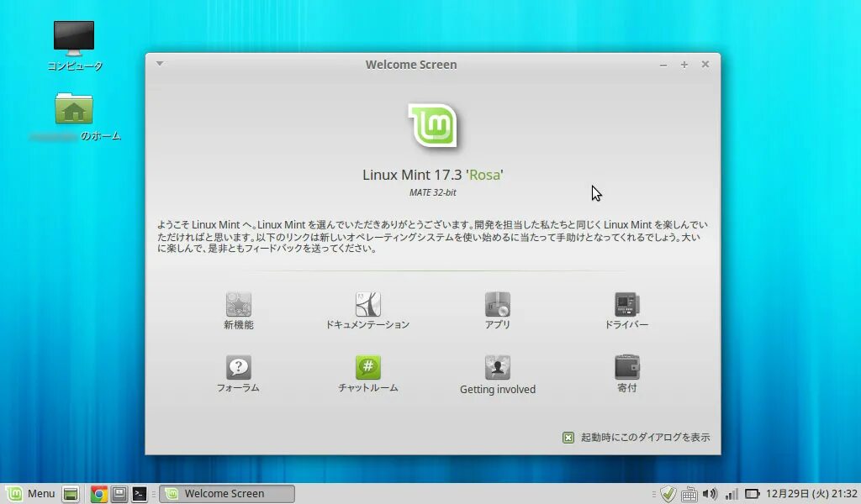The image size is (861, 504).
Task: Click the battery tray icon
Action: [752, 494]
